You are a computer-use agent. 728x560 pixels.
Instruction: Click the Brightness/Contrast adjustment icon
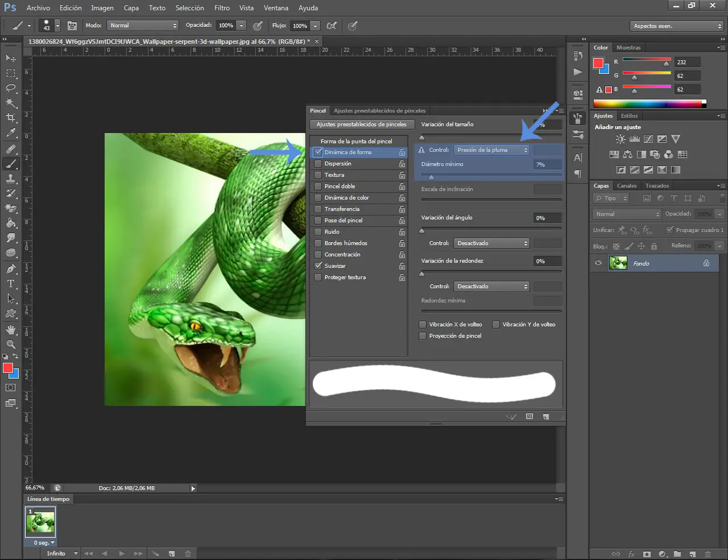point(621,139)
